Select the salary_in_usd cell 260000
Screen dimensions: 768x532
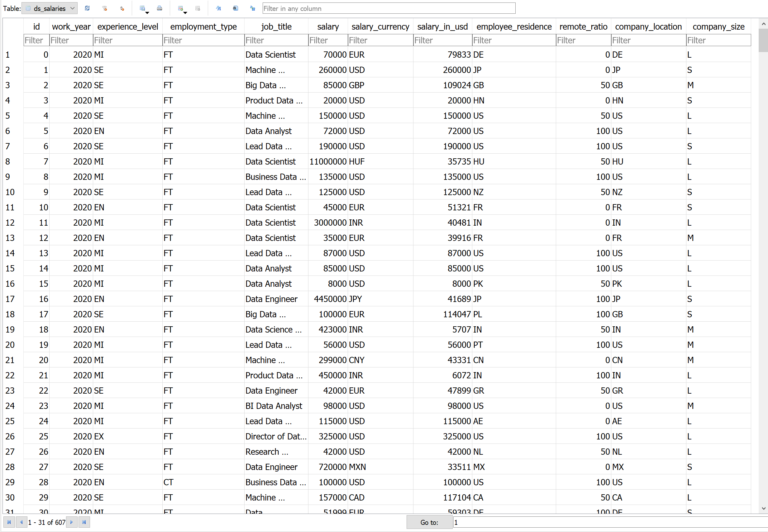point(443,70)
